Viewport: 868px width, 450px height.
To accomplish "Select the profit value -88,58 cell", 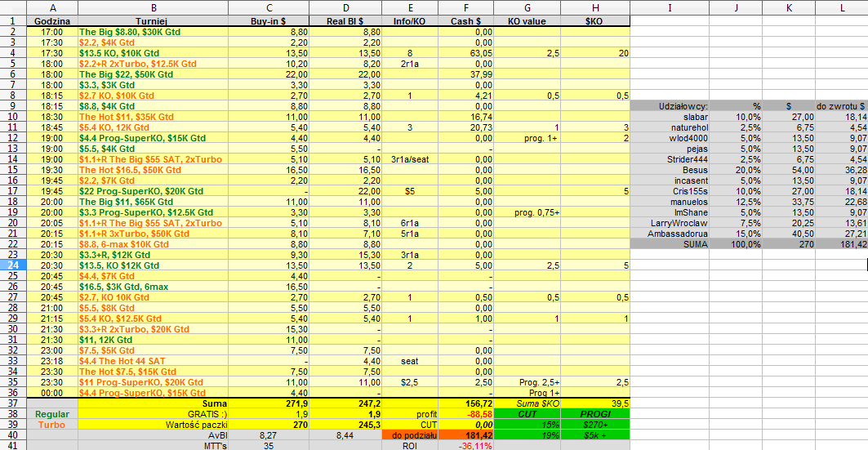I will pos(465,414).
